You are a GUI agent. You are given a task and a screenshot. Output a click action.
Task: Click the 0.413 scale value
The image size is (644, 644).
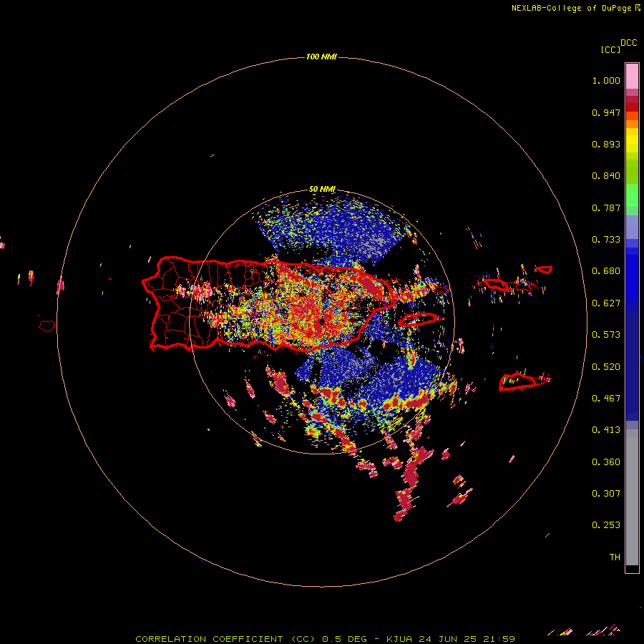pos(606,430)
